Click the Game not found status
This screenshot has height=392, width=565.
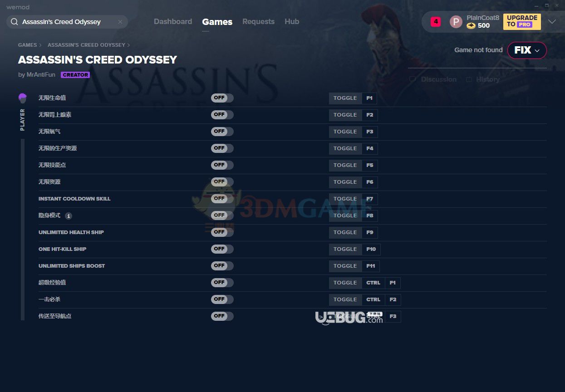tap(478, 50)
